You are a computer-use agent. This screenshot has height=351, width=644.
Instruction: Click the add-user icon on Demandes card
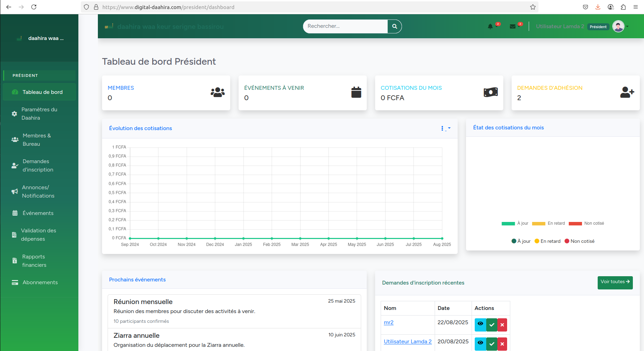(x=627, y=92)
